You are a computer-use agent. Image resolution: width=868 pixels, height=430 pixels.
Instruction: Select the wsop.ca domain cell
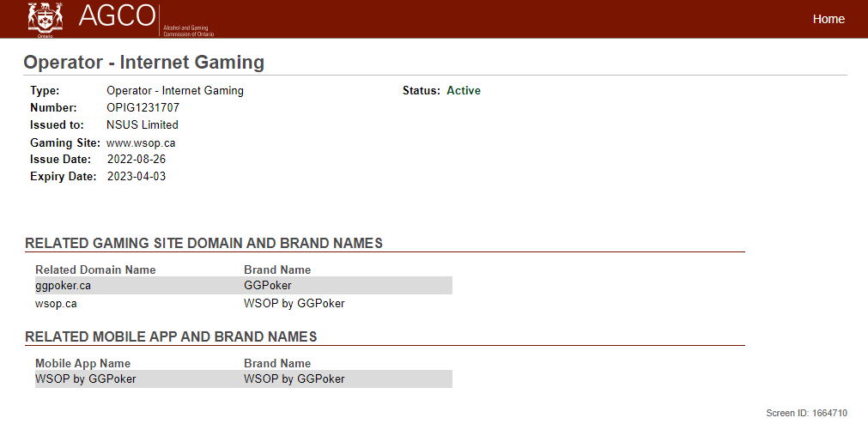(x=56, y=304)
